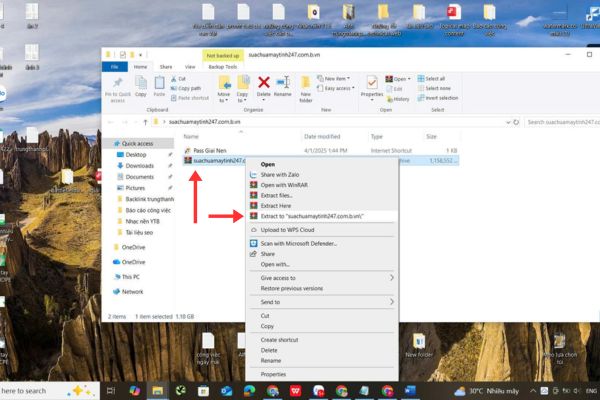Click the New folder icon in ribbon
The image size is (600, 400).
coord(308,84)
